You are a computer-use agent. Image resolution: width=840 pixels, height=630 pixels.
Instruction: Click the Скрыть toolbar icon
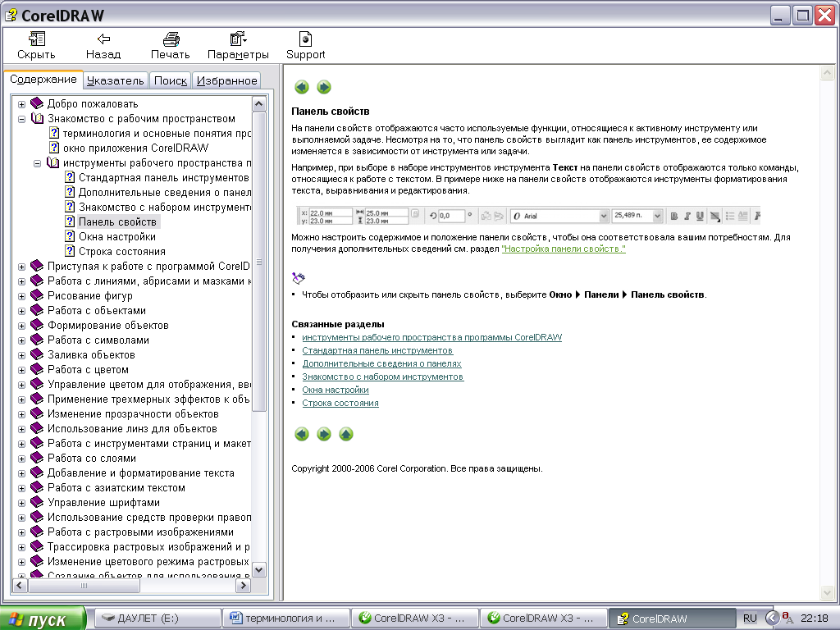click(x=36, y=39)
